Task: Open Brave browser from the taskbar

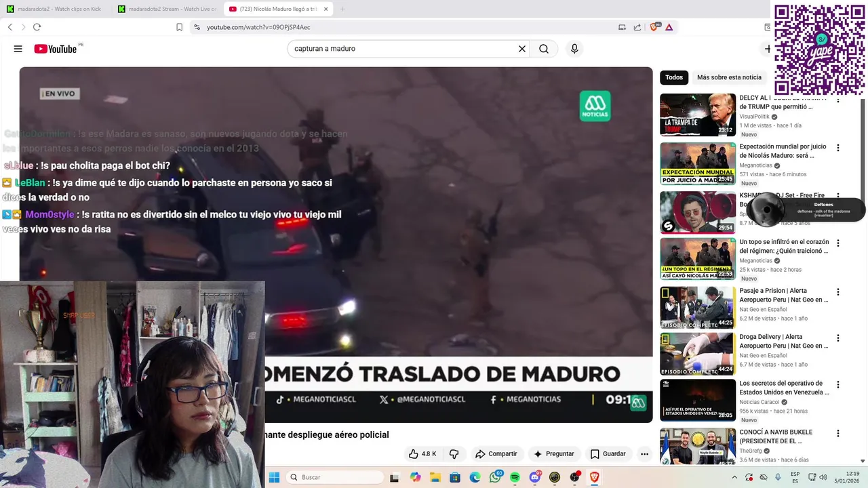Action: click(594, 477)
